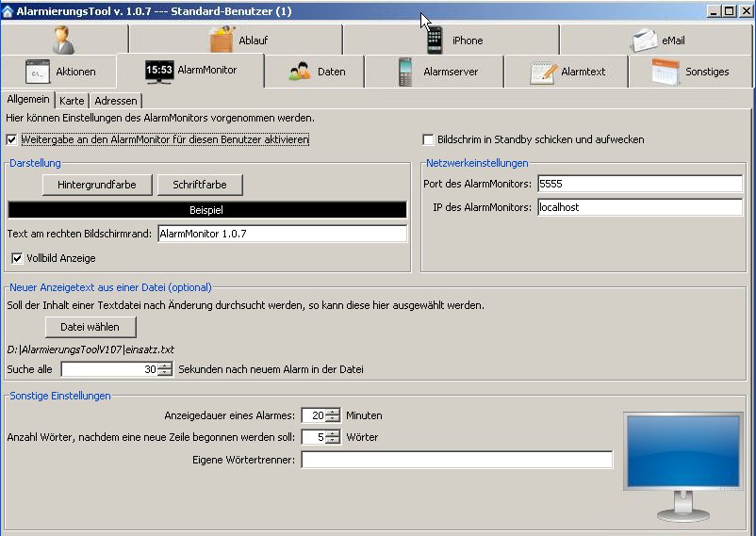Click the Aktionen console icon
756x536 pixels.
point(38,72)
